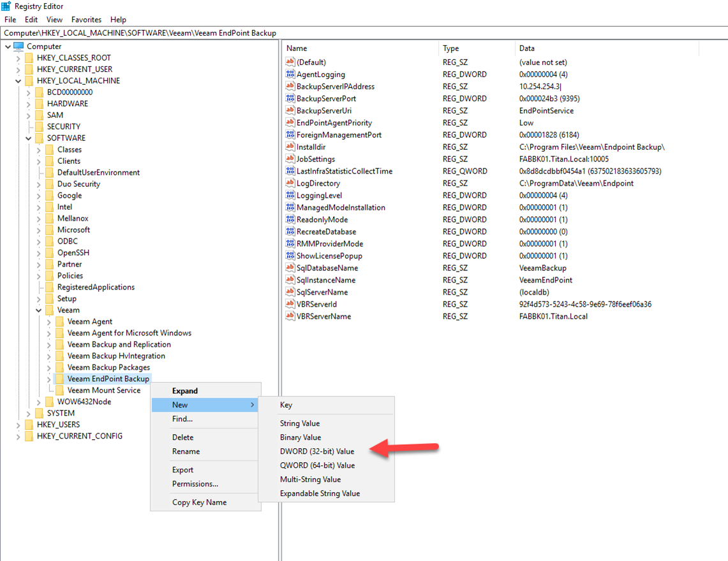Click the LogDirectory string value icon
The image size is (728, 561).
coord(290,184)
